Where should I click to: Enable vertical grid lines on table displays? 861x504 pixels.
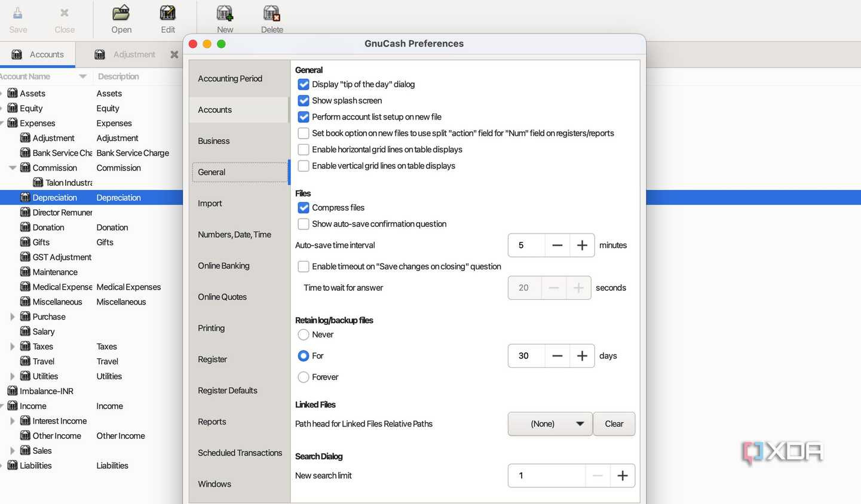304,165
